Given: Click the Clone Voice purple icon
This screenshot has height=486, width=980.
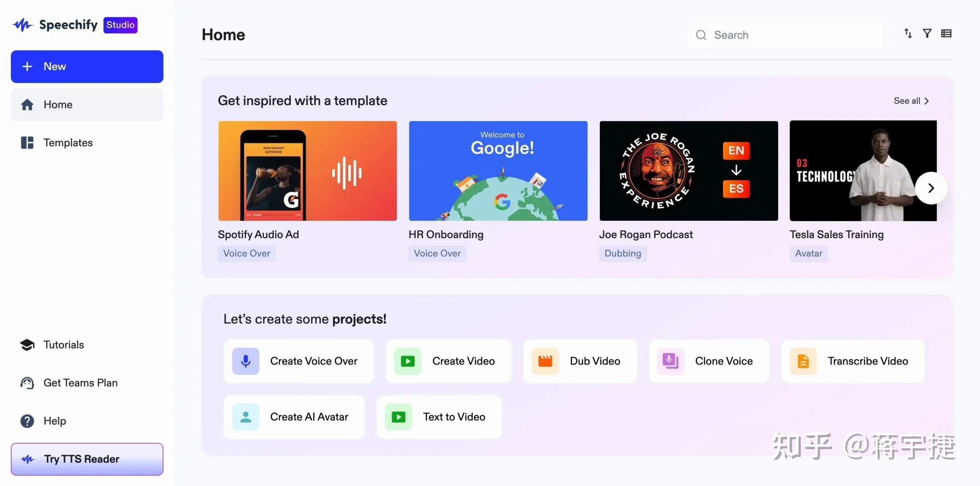Looking at the screenshot, I should (x=670, y=361).
